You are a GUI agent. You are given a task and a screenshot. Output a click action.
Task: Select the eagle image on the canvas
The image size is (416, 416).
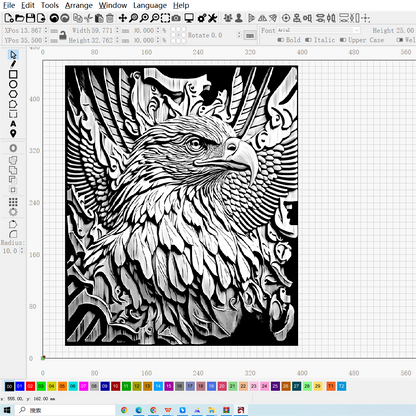tap(181, 206)
